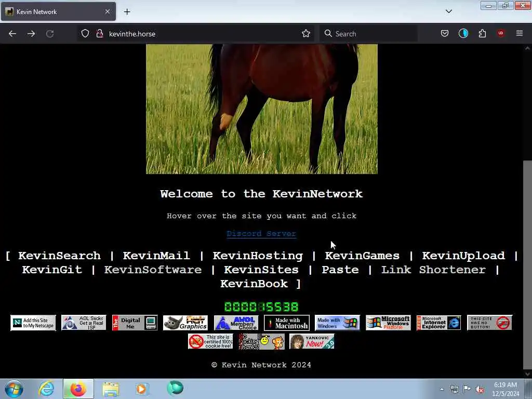The height and width of the screenshot is (399, 532).
Task: Click the Made with Macintosh badge
Action: (287, 323)
